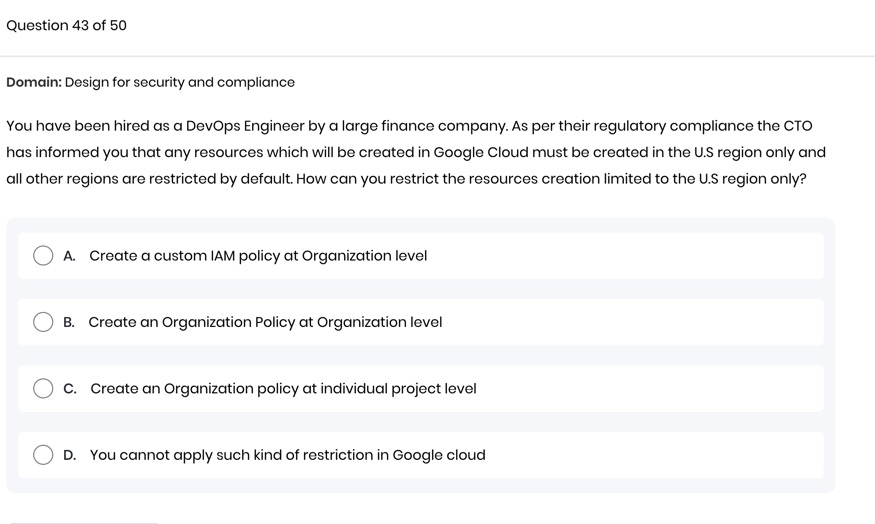This screenshot has width=875, height=524.
Task: Click 'Design for security and compliance' domain text
Action: 180,82
